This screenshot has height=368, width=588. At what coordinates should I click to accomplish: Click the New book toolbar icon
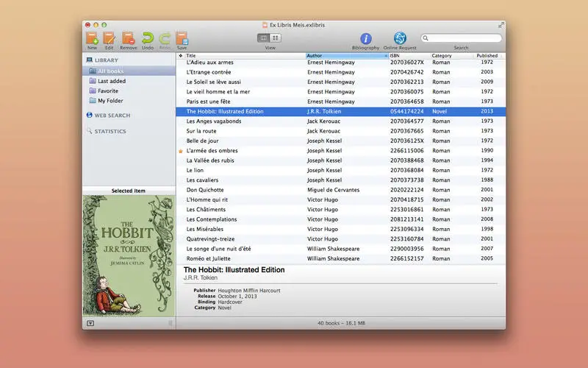(x=92, y=38)
